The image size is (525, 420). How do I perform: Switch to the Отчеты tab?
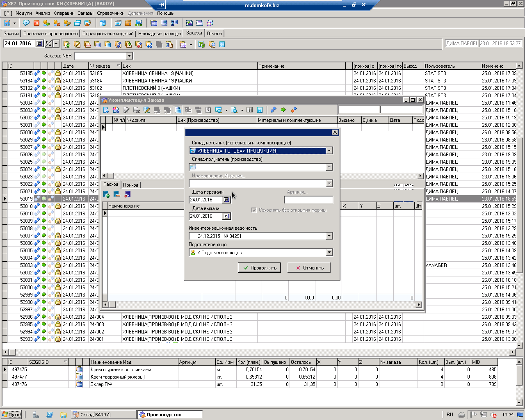pyautogui.click(x=214, y=34)
